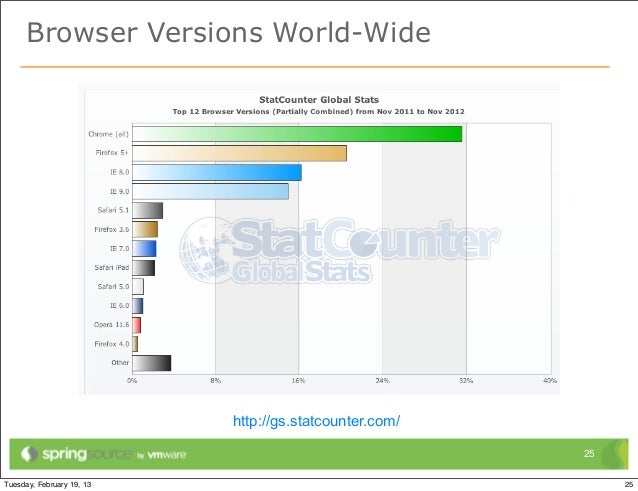Image resolution: width=638 pixels, height=491 pixels.
Task: Click the 'Tuesday, February 19, 13' date text
Action: coord(48,484)
